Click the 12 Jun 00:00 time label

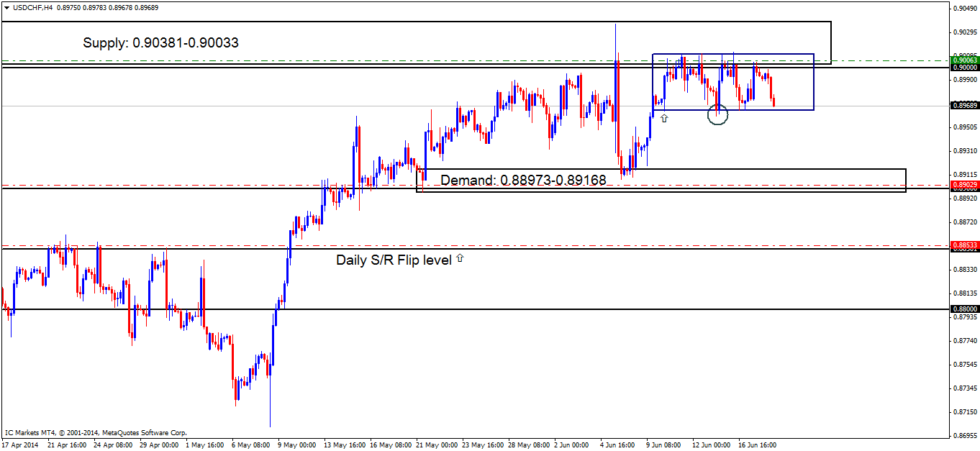[711, 445]
